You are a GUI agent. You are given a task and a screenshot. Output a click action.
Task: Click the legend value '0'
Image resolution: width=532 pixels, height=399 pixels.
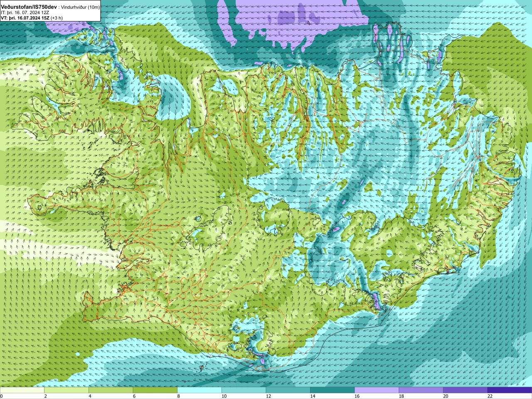[1, 396]
